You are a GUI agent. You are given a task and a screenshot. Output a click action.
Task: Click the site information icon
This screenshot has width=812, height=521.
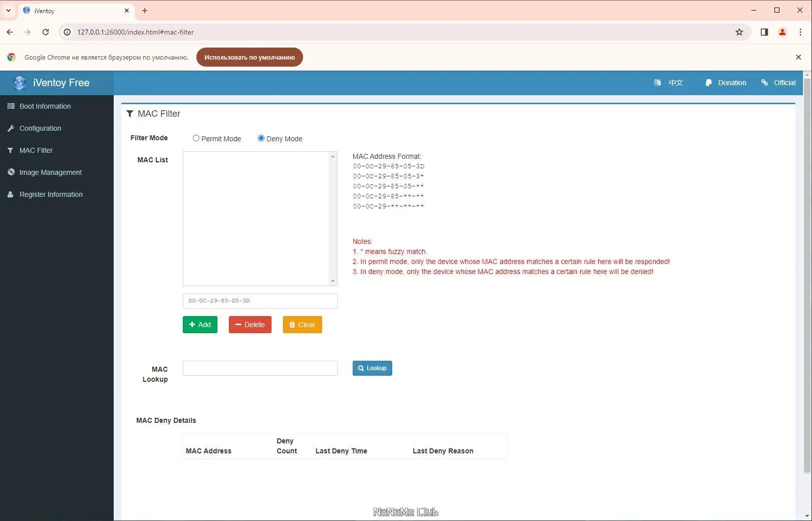tap(67, 32)
